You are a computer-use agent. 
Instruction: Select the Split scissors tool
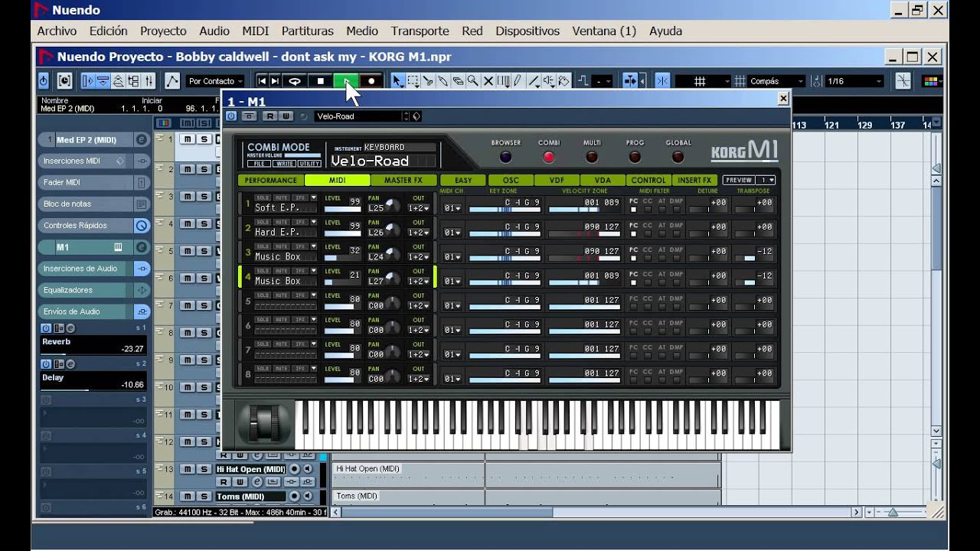pyautogui.click(x=427, y=80)
